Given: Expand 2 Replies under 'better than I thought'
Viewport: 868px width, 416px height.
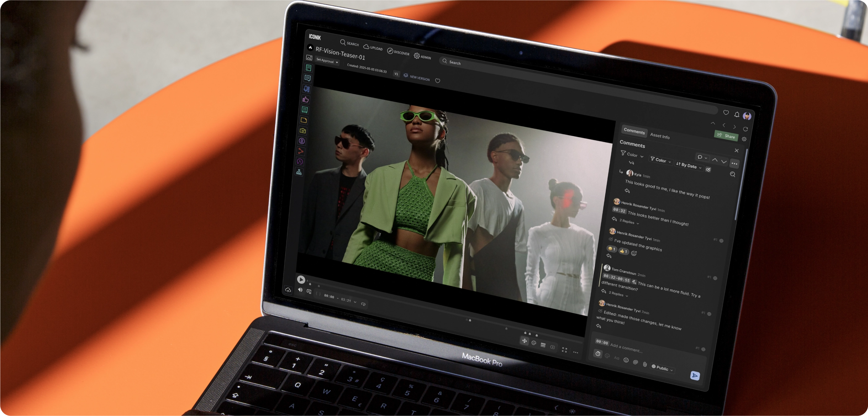Looking at the screenshot, I should tap(629, 222).
